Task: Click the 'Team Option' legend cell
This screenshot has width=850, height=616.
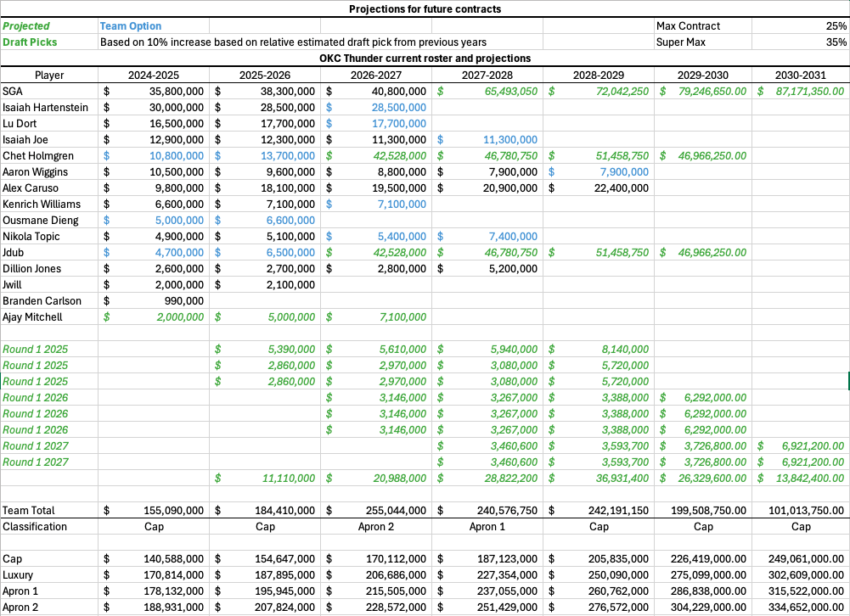Action: (154, 26)
